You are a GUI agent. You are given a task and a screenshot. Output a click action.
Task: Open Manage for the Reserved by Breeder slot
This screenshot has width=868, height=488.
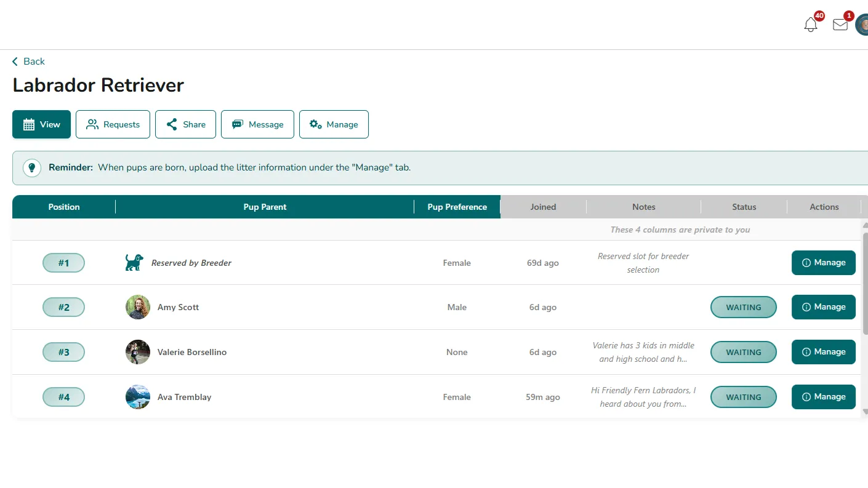click(x=823, y=263)
